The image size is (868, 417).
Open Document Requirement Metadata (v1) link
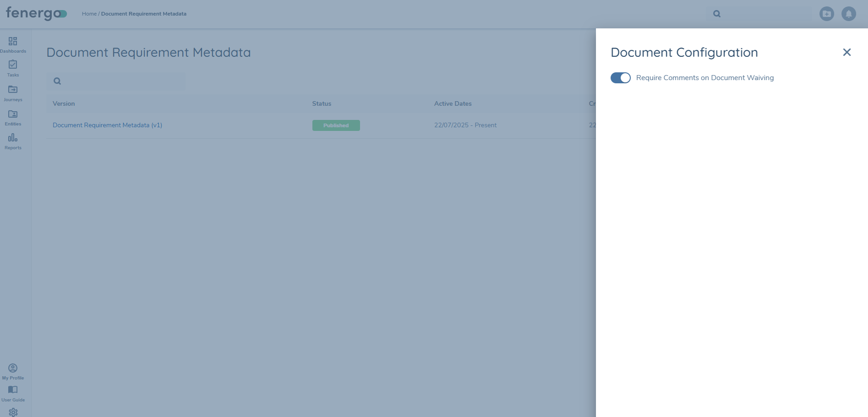(x=107, y=125)
